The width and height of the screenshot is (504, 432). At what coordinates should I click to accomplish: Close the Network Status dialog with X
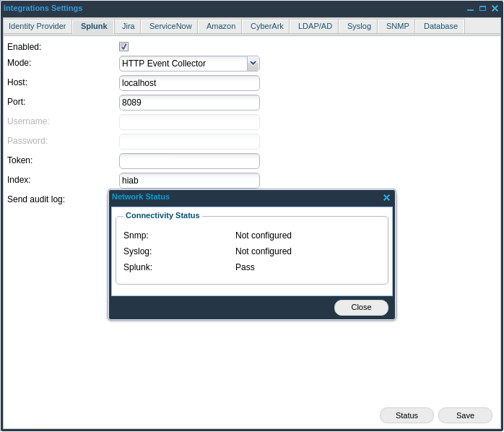(x=386, y=198)
